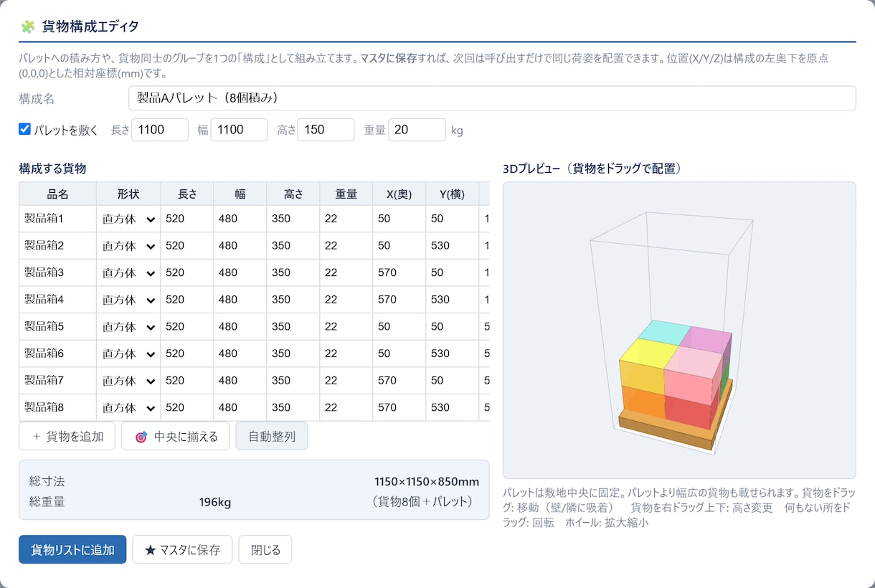Open the 形状 dropdown for 製品箱2
The width and height of the screenshot is (875, 588).
click(x=128, y=246)
